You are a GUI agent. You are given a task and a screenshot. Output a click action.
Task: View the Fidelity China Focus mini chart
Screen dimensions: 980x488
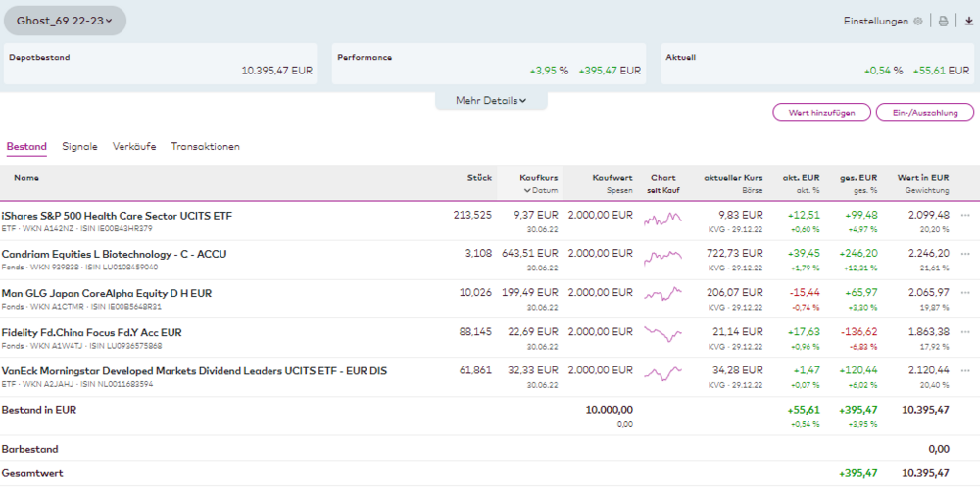point(663,335)
